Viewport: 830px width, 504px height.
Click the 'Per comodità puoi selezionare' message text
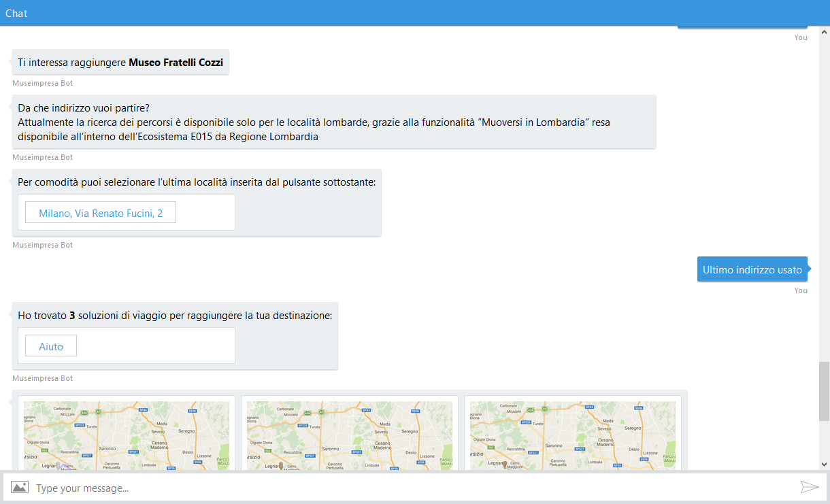click(x=197, y=182)
